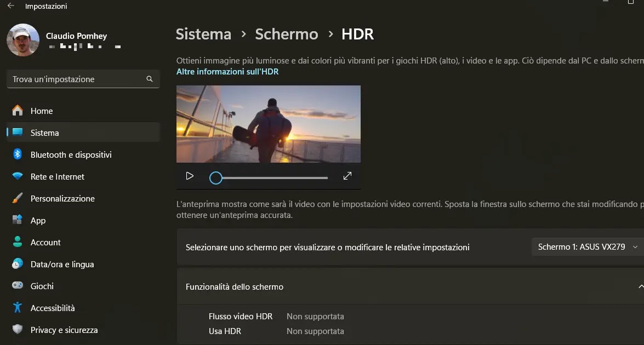The image size is (644, 345).
Task: Open Privacy e sicurezza settings
Action: [x=64, y=330]
